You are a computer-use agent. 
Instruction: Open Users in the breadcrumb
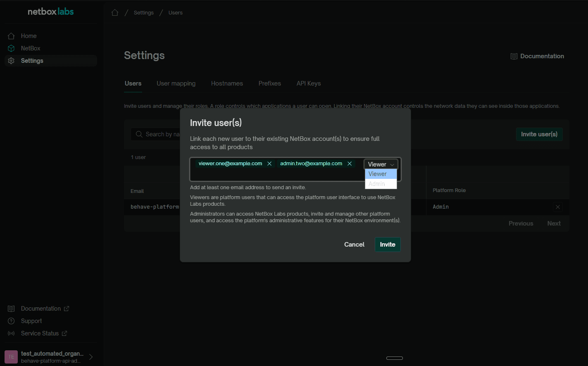[176, 13]
